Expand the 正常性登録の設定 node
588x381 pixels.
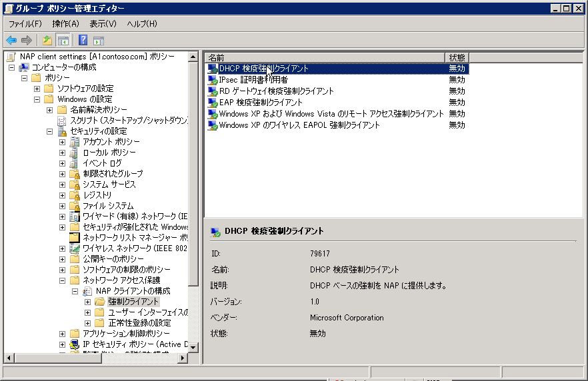(x=87, y=323)
